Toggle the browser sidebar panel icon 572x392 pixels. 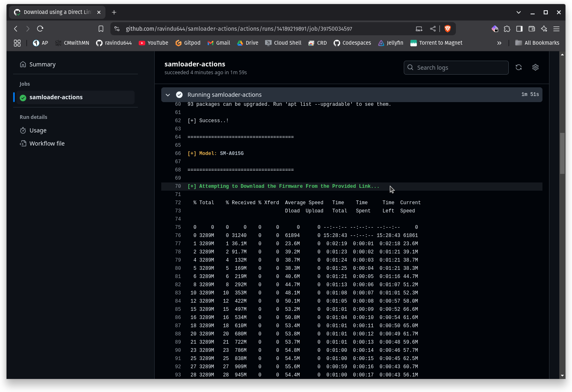519,29
